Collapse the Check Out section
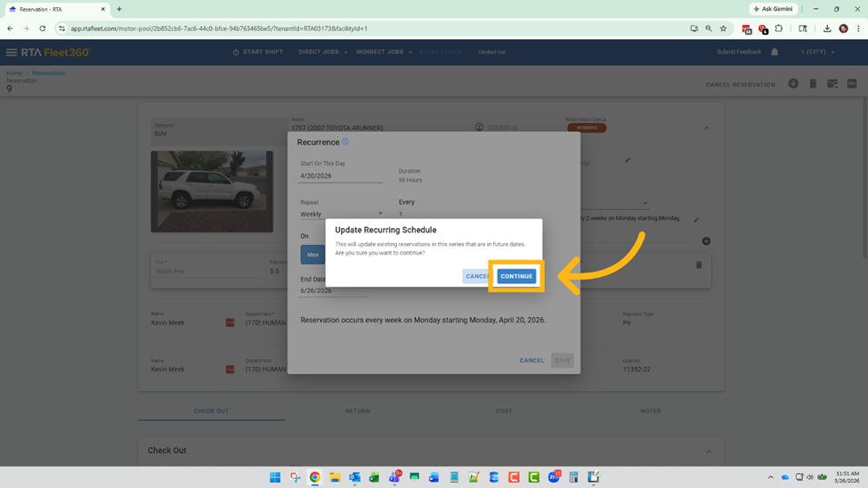The height and width of the screenshot is (488, 868). click(709, 451)
